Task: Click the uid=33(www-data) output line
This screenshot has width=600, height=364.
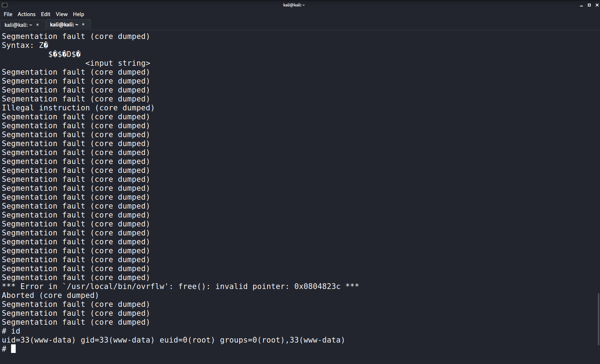Action: tap(173, 340)
